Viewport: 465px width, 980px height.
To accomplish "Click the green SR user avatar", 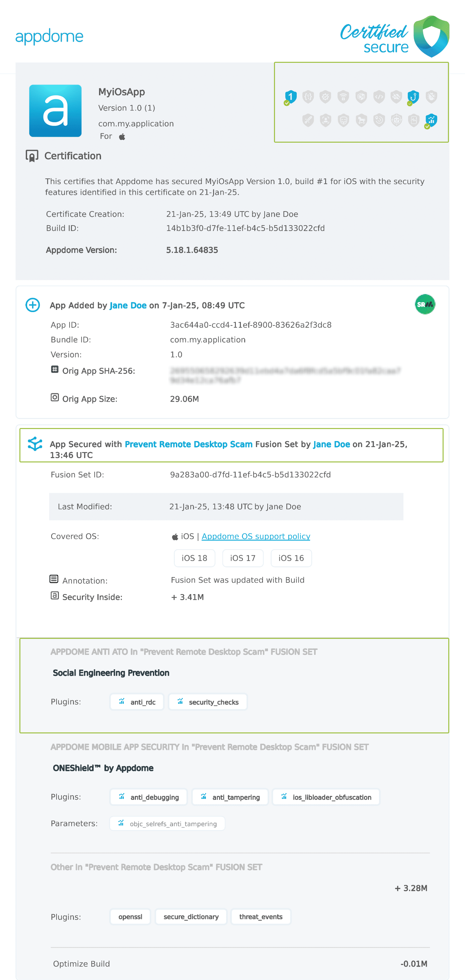I will pos(425,304).
